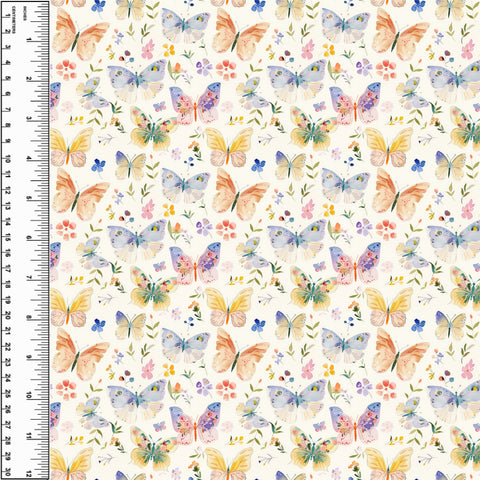
Task: Click the "6" inch number on the ruler
Action: point(29,238)
